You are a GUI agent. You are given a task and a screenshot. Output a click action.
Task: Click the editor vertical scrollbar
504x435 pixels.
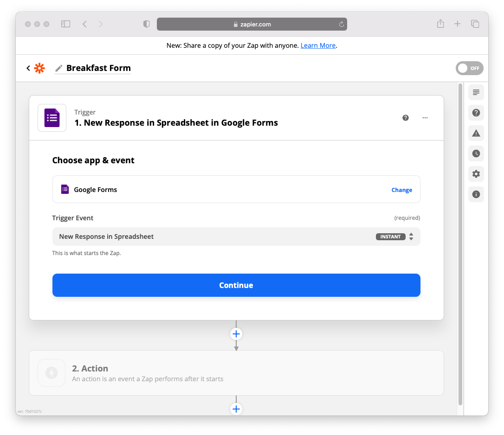click(460, 244)
